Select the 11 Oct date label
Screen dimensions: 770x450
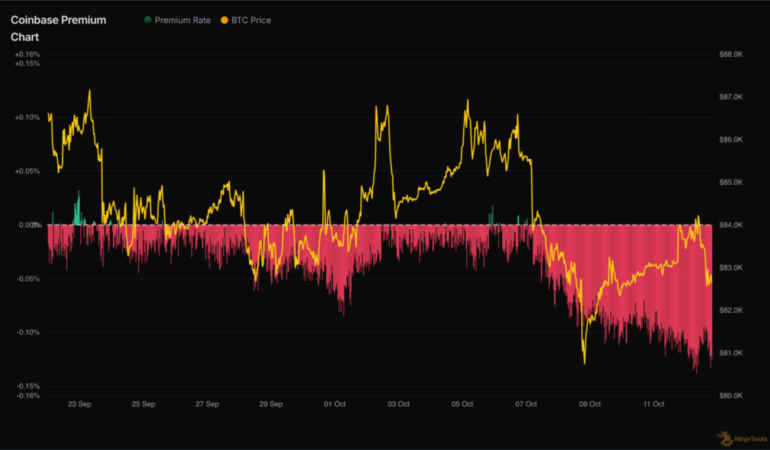pyautogui.click(x=654, y=404)
